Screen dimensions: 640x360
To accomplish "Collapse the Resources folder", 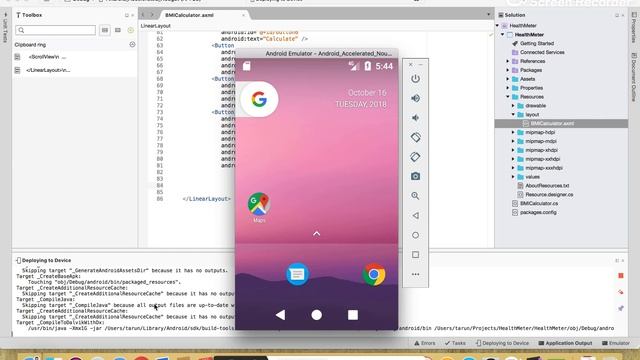I will pyautogui.click(x=508, y=97).
